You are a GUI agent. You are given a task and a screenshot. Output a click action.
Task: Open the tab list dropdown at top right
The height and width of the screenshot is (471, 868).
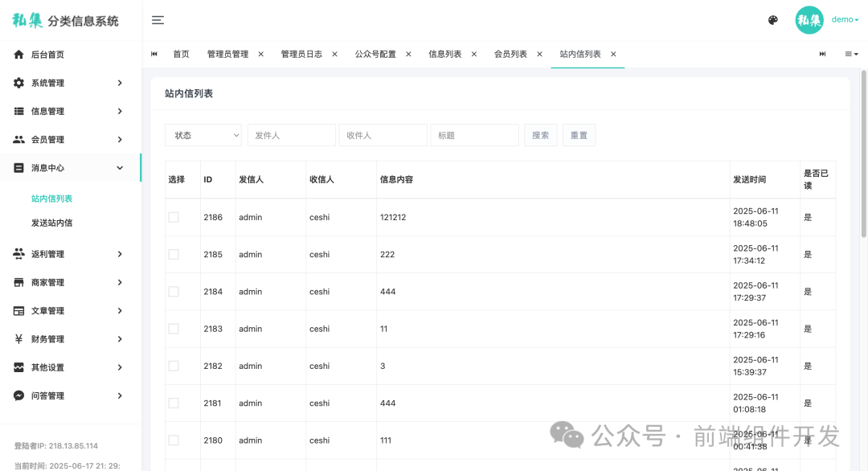(x=852, y=54)
